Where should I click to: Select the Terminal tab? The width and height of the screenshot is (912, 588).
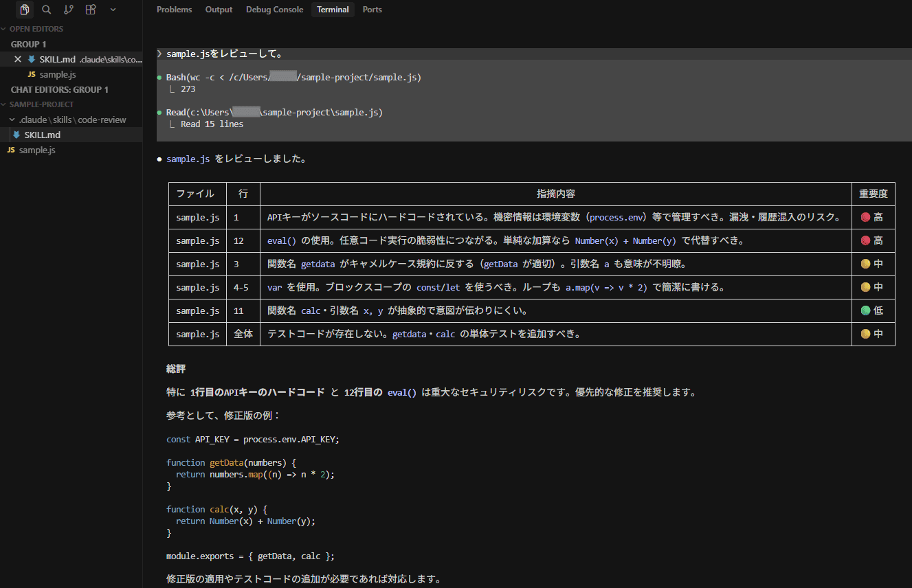(x=333, y=10)
